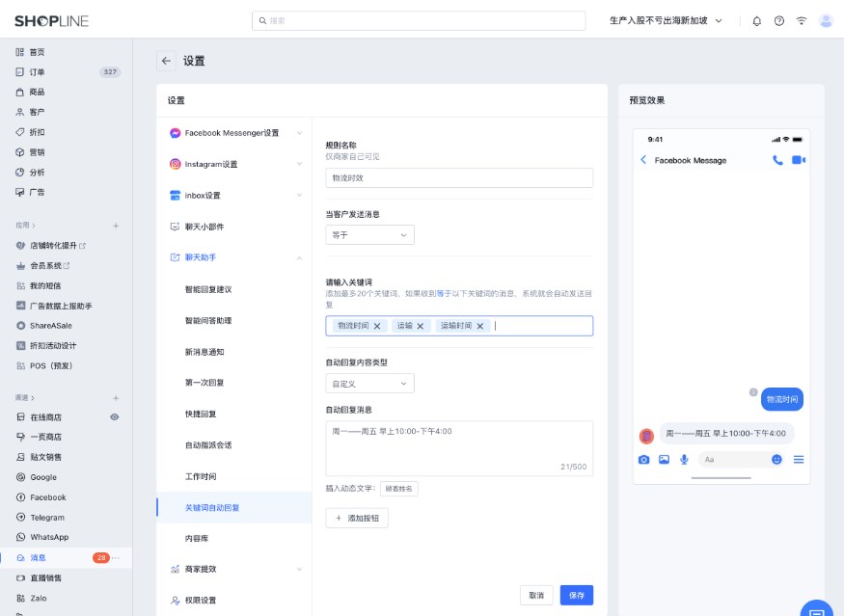
Task: Click the hamburger menu icon in preview
Action: pos(799,460)
